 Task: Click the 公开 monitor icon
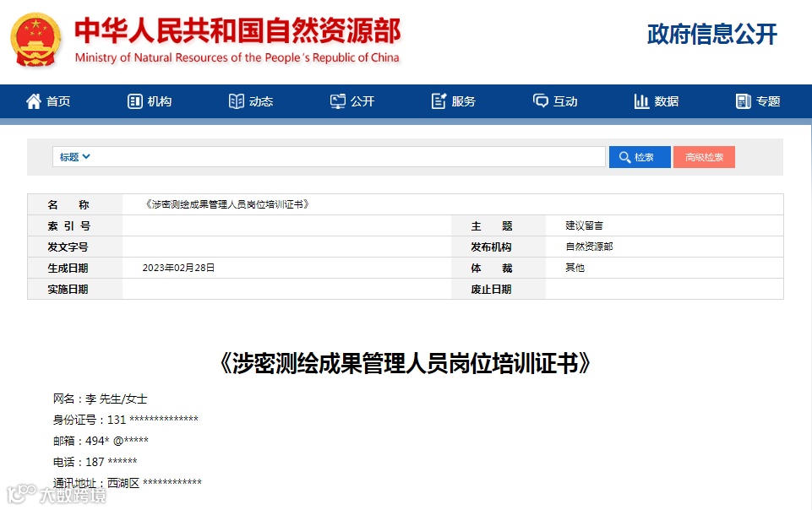pos(338,101)
